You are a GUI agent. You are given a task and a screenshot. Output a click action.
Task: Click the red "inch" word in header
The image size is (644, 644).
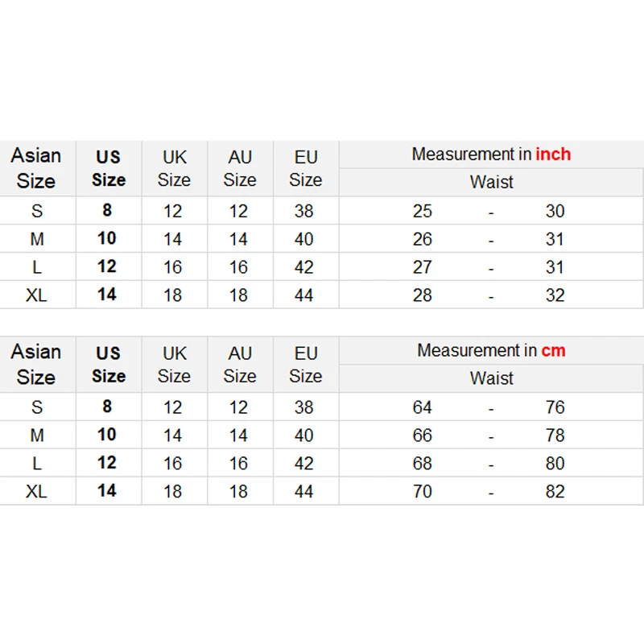click(553, 155)
